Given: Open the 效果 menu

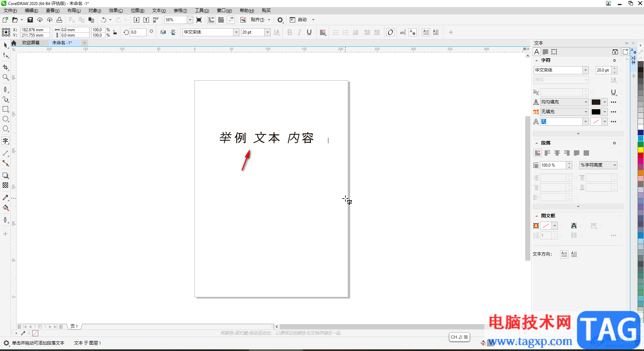Looking at the screenshot, I should [116, 11].
